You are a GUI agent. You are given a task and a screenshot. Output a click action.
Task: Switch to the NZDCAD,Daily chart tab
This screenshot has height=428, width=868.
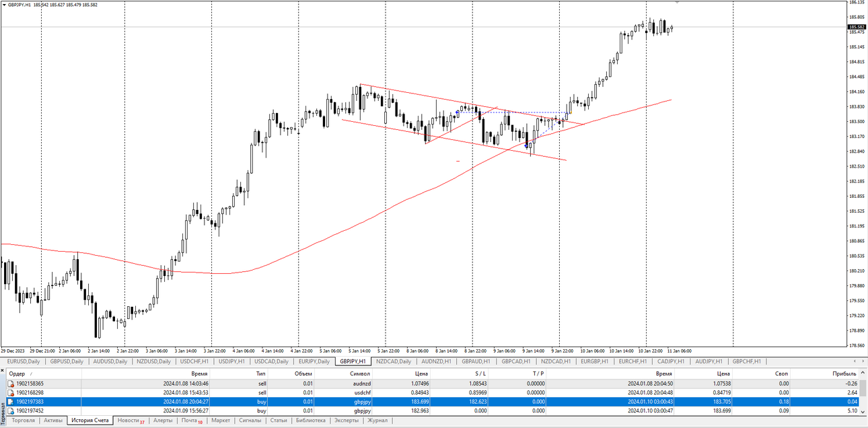(x=394, y=361)
